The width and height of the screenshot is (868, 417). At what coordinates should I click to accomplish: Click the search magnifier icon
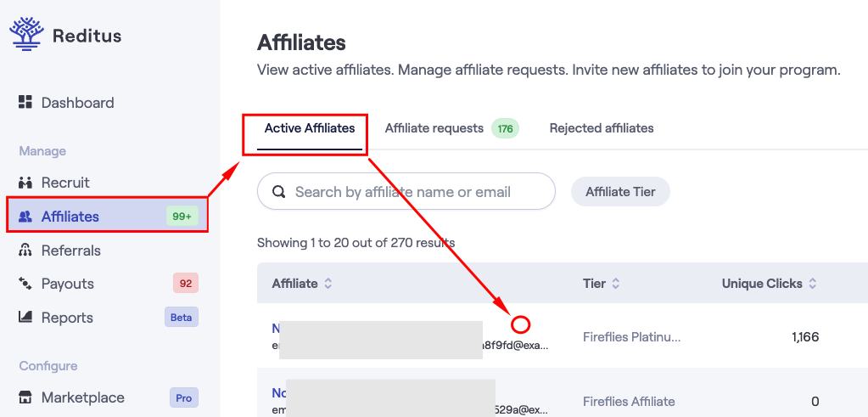[x=279, y=192]
